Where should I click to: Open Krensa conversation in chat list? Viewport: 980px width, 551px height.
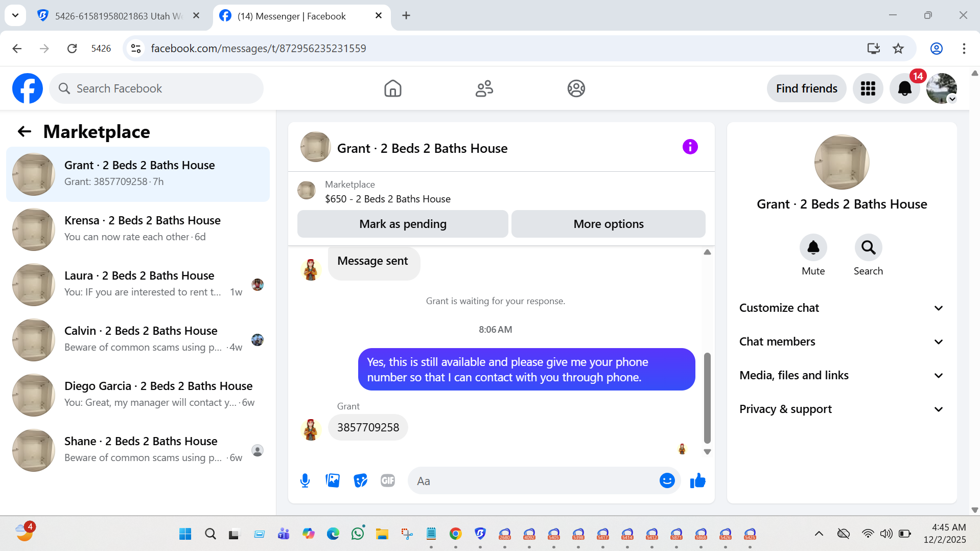(x=138, y=229)
